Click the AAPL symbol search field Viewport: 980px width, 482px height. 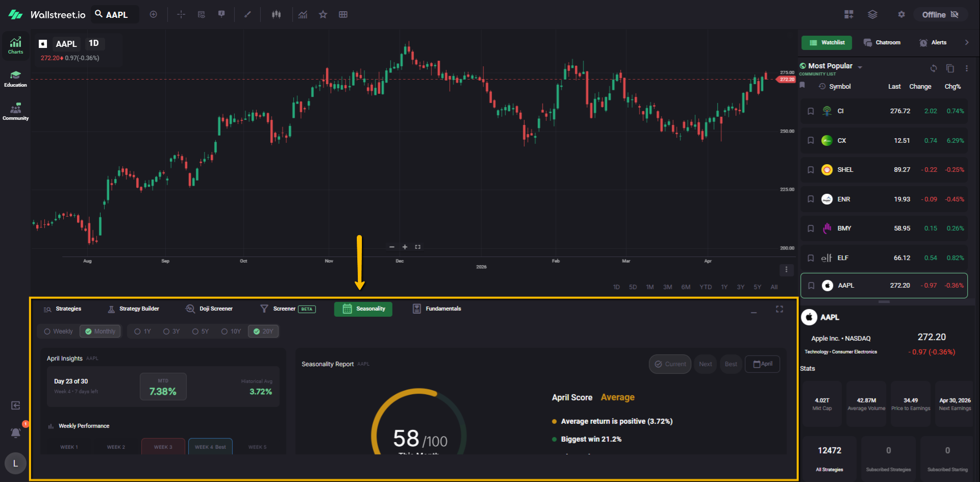coord(116,15)
